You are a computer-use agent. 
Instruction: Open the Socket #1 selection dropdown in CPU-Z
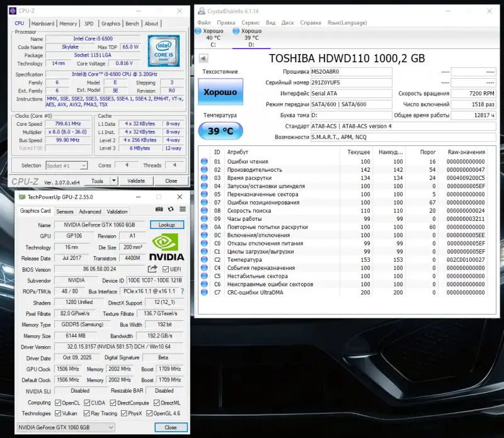tap(65, 165)
